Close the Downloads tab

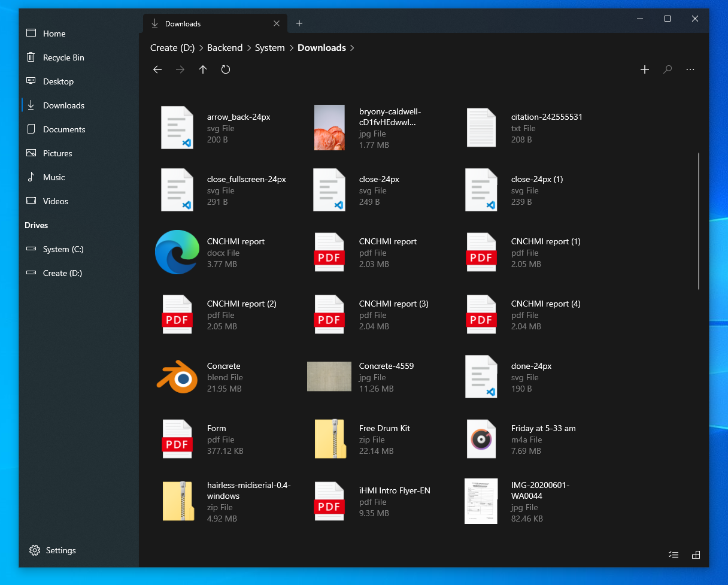tap(277, 23)
